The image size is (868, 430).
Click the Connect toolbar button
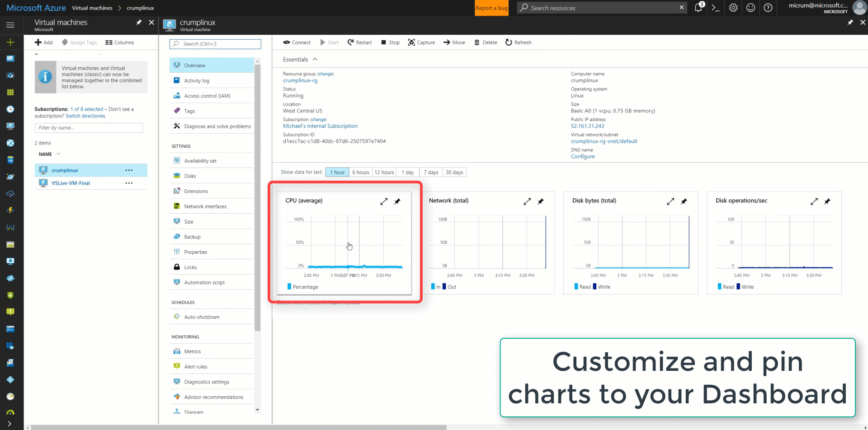297,42
